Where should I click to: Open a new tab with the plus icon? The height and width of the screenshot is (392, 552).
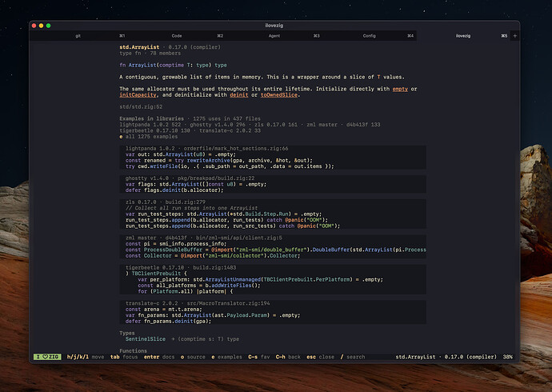click(x=514, y=35)
